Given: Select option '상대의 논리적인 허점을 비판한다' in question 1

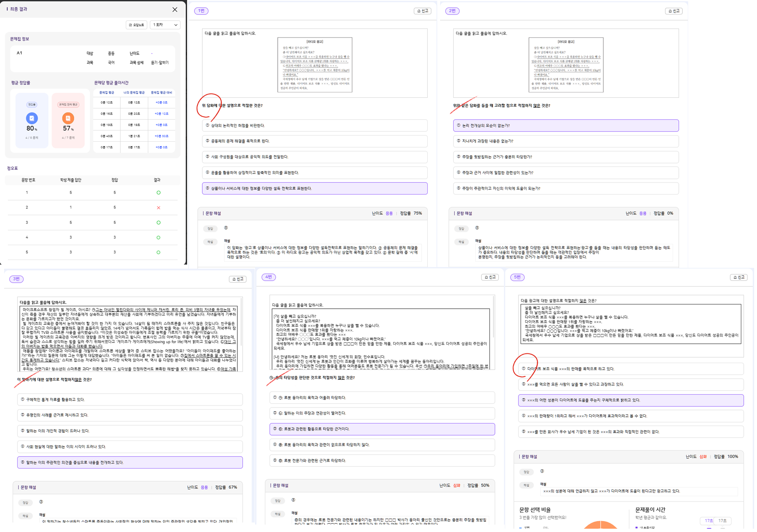Looking at the screenshot, I should click(314, 126).
